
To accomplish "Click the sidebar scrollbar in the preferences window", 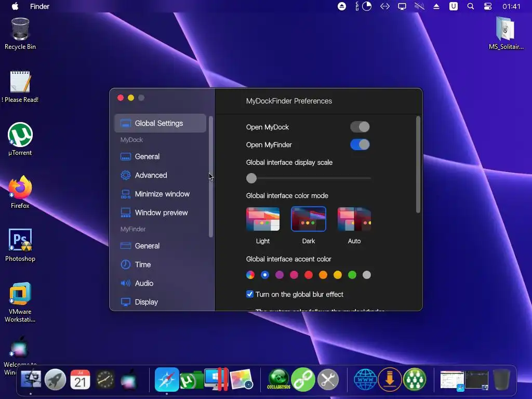I will tap(211, 177).
